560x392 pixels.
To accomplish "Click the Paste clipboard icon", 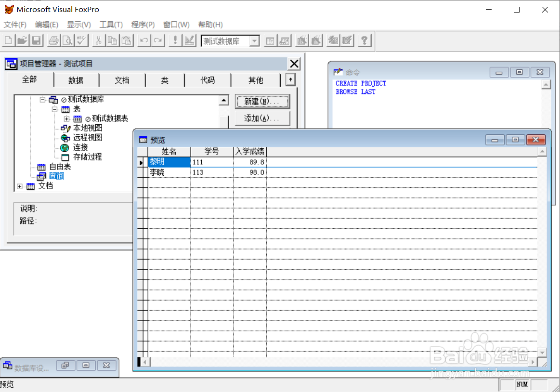I will 126,41.
